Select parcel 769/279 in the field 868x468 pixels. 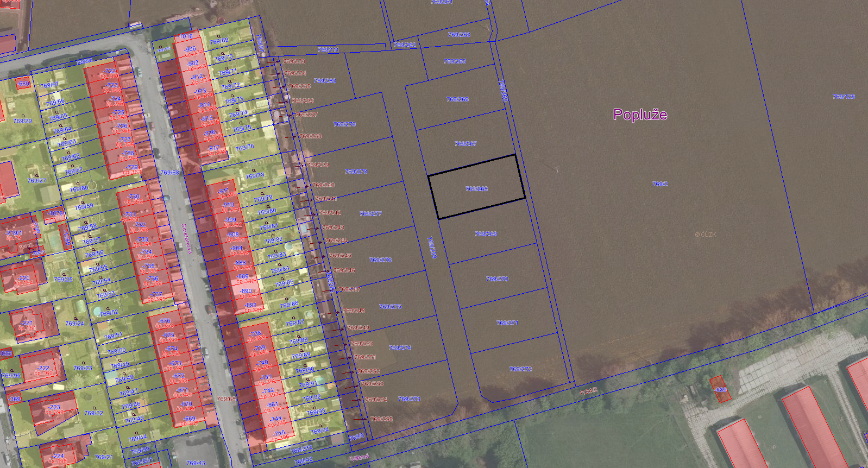344,124
